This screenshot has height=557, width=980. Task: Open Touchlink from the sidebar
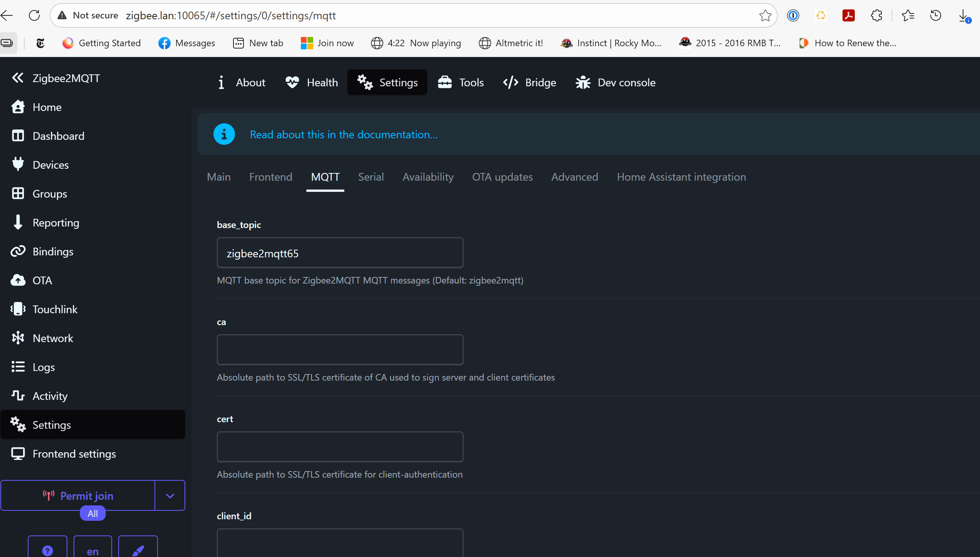(55, 309)
